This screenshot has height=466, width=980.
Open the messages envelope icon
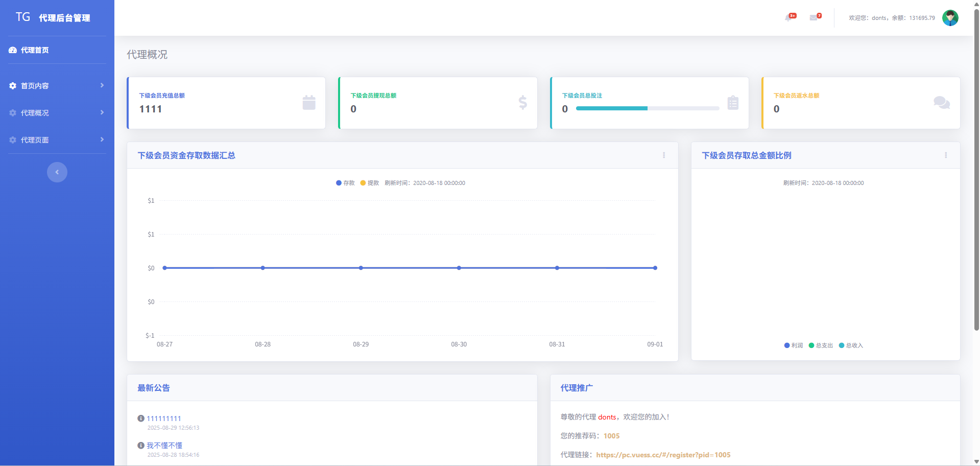click(x=814, y=18)
